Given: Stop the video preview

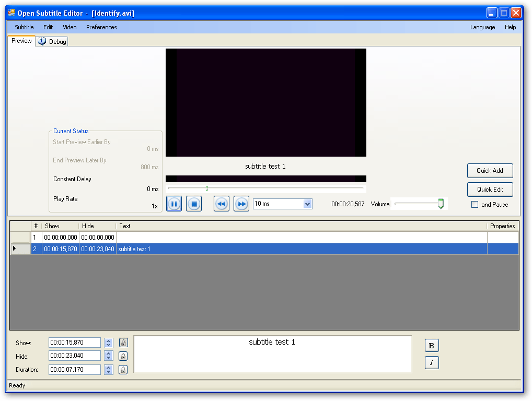Looking at the screenshot, I should click(194, 204).
